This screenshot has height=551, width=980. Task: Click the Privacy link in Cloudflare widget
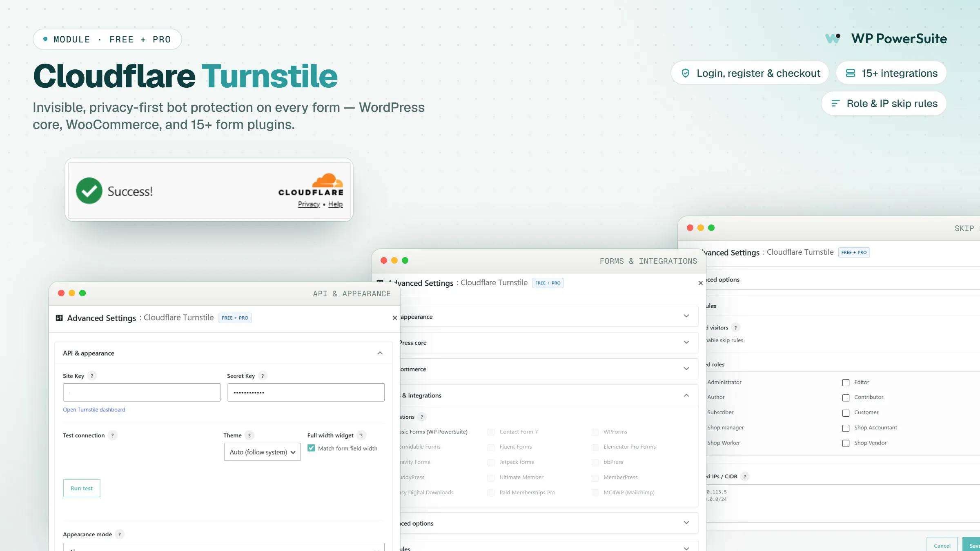tap(309, 204)
